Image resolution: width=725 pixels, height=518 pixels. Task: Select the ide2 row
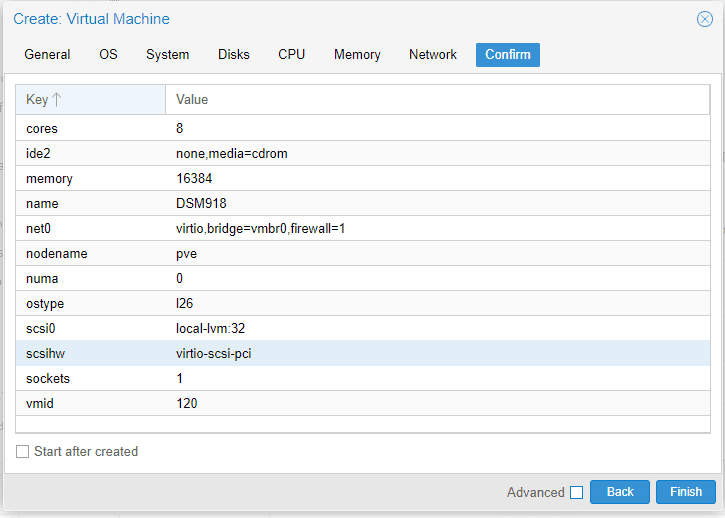tap(363, 153)
